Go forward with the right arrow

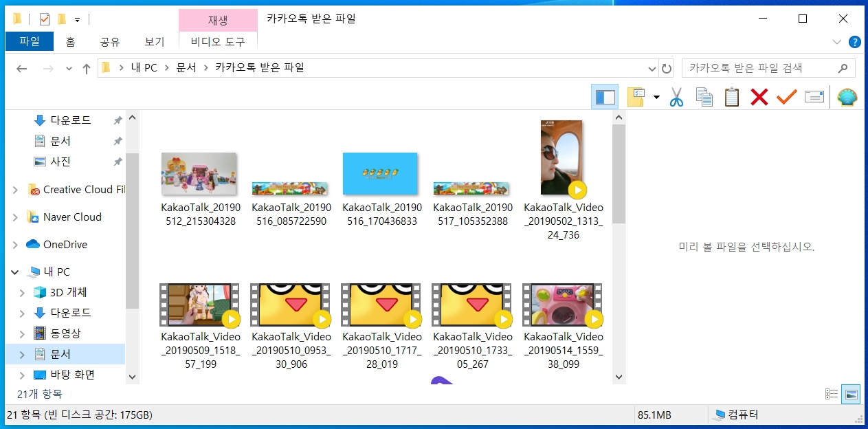click(48, 68)
